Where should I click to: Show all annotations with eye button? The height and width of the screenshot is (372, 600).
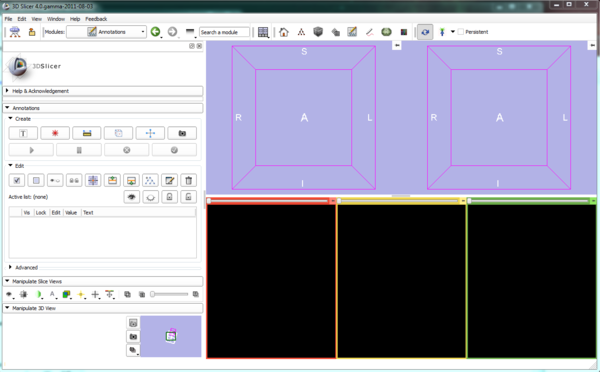[132, 197]
